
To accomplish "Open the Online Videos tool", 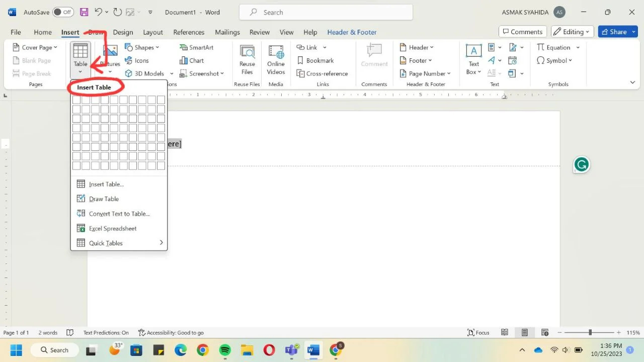I will click(276, 60).
